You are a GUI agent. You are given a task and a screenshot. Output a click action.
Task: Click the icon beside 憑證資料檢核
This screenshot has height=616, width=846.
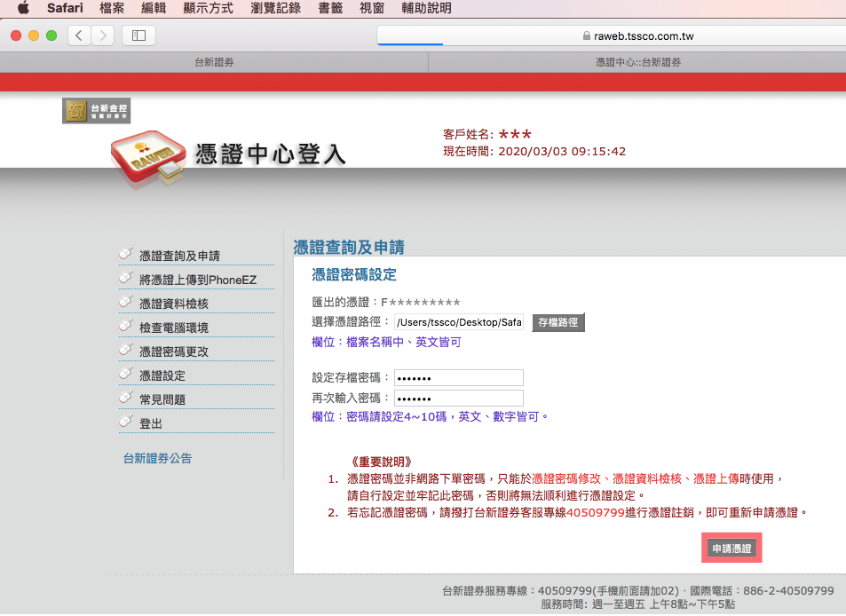coord(126,302)
